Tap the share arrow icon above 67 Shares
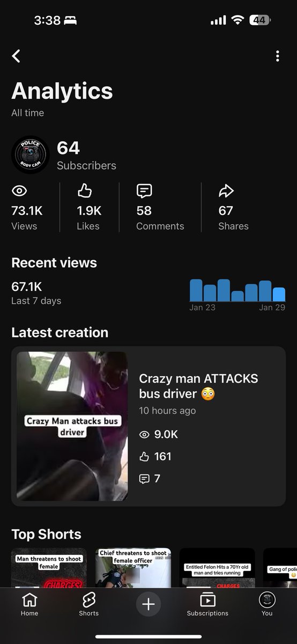The image size is (297, 644). (x=226, y=191)
